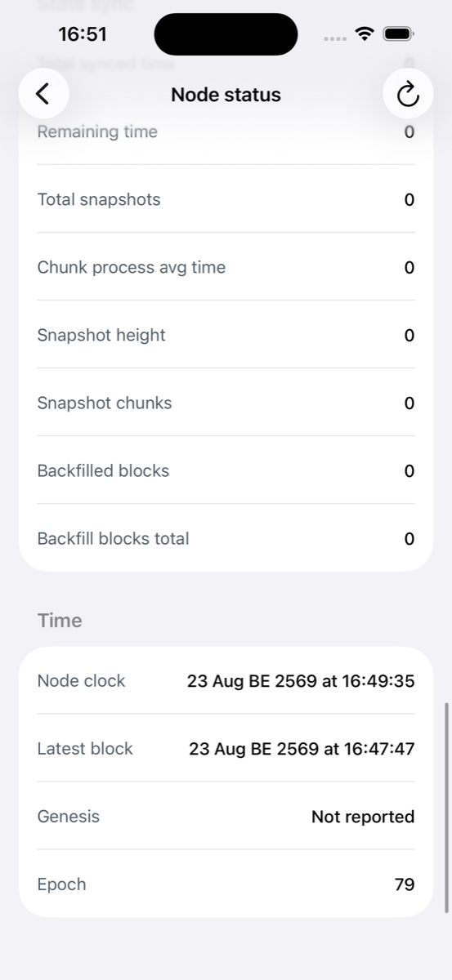This screenshot has height=980, width=452.
Task: Tap the battery indicator icon
Action: (x=398, y=34)
